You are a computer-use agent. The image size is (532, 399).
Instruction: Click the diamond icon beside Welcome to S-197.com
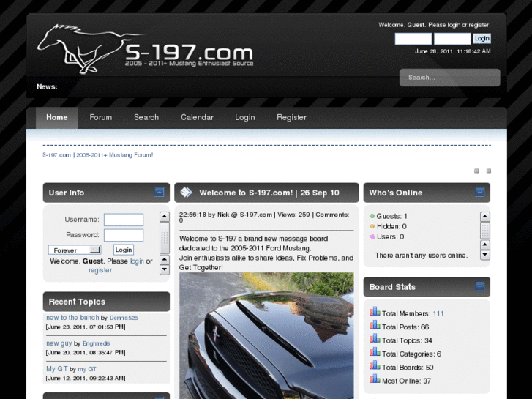[x=186, y=193]
